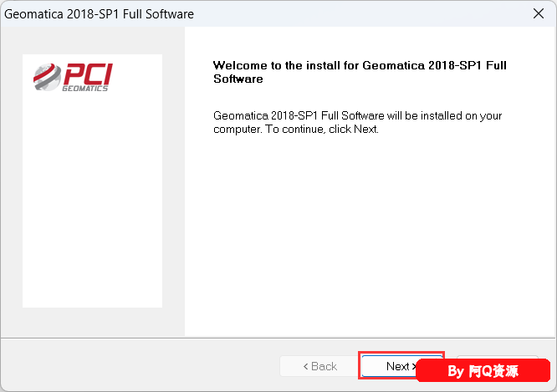Click the 'To continue, click Next' sentence
This screenshot has height=392, width=557.
(322, 129)
